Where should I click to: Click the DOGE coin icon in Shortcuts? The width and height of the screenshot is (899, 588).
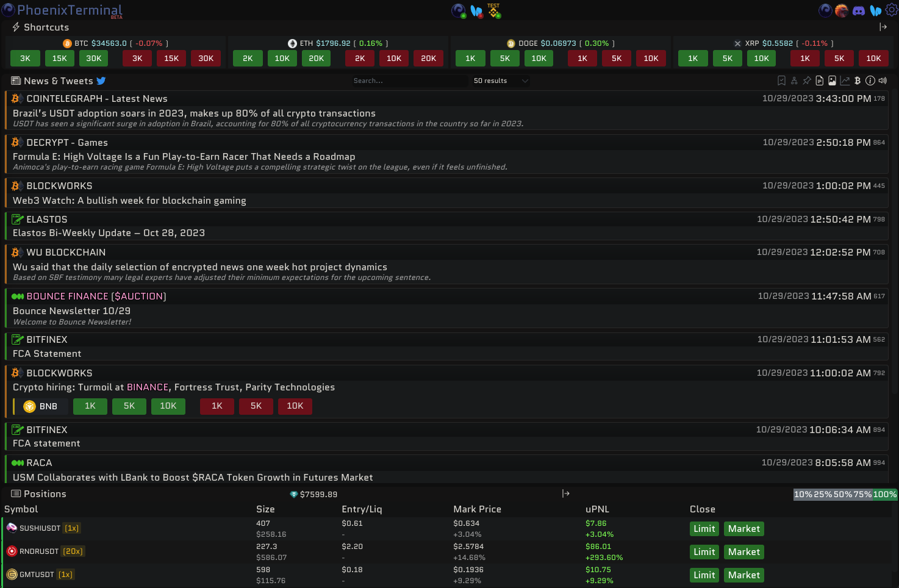point(511,43)
